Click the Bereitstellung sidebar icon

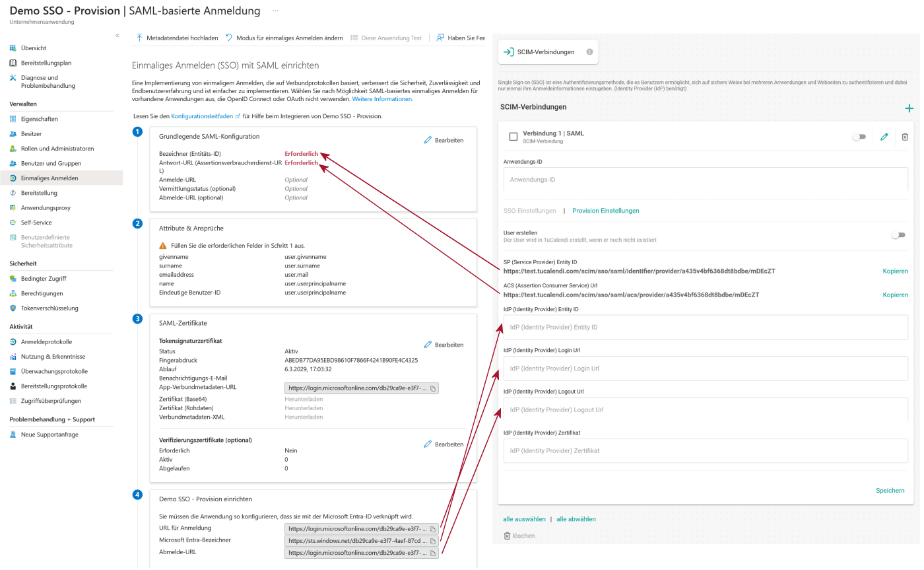[x=13, y=193]
